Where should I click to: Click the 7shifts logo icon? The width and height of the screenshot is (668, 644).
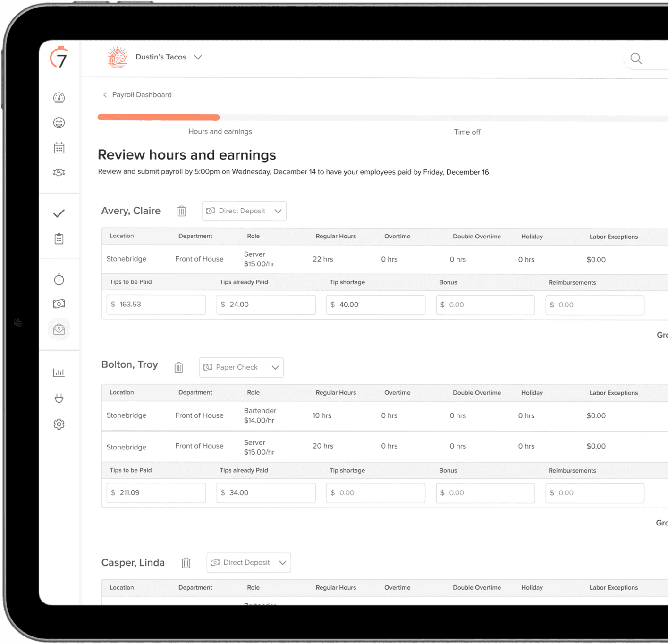[x=59, y=58]
